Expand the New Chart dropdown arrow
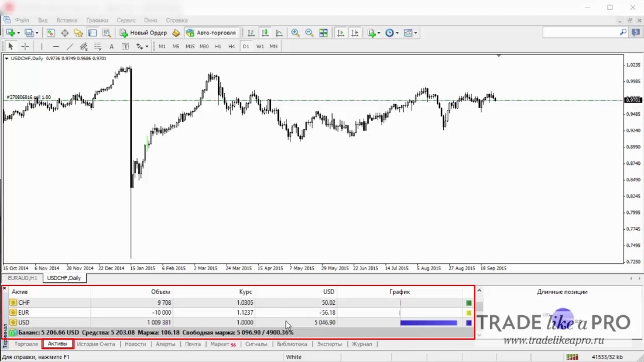This screenshot has height=362, width=644. tap(19, 33)
